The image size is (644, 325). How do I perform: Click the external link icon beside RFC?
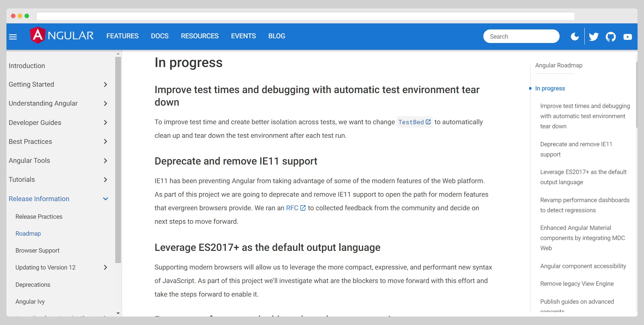tap(303, 208)
